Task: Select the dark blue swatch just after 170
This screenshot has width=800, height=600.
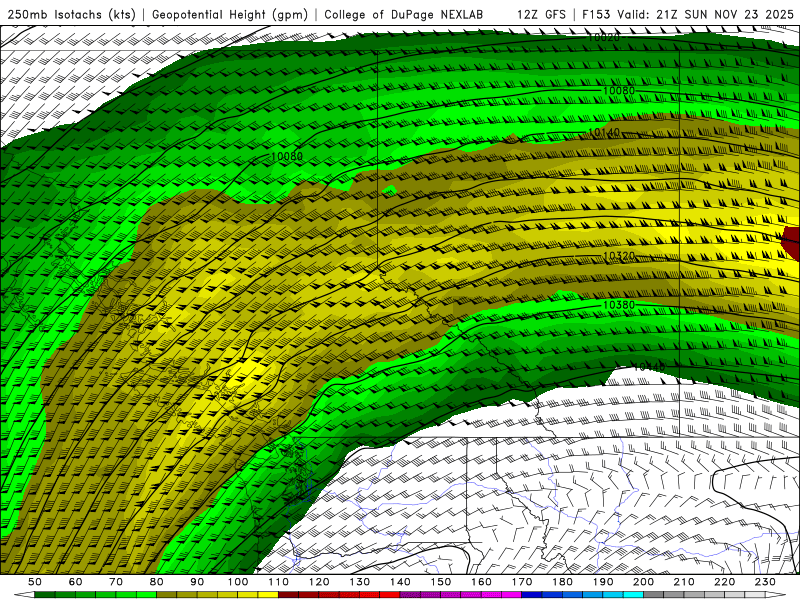Action: (x=531, y=595)
